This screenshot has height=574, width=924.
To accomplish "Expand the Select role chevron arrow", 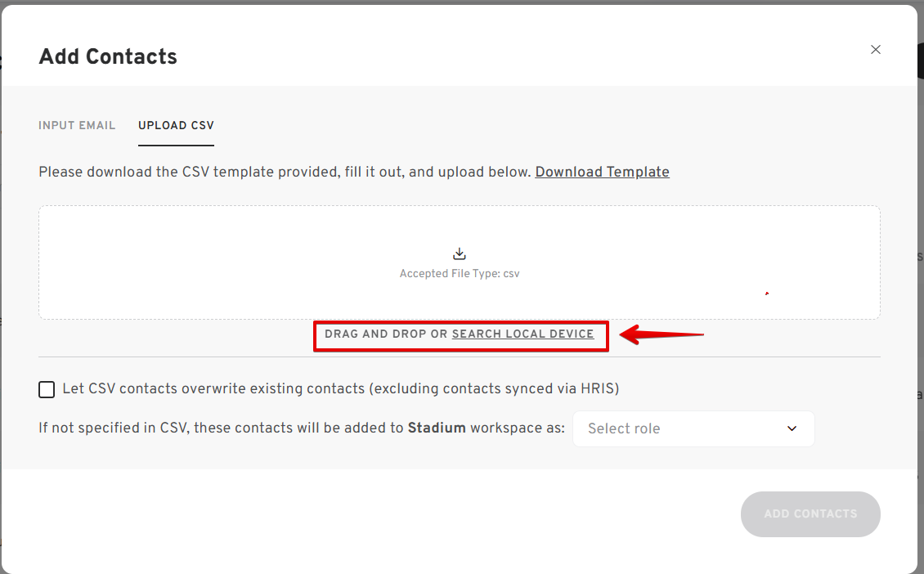I will (x=792, y=428).
